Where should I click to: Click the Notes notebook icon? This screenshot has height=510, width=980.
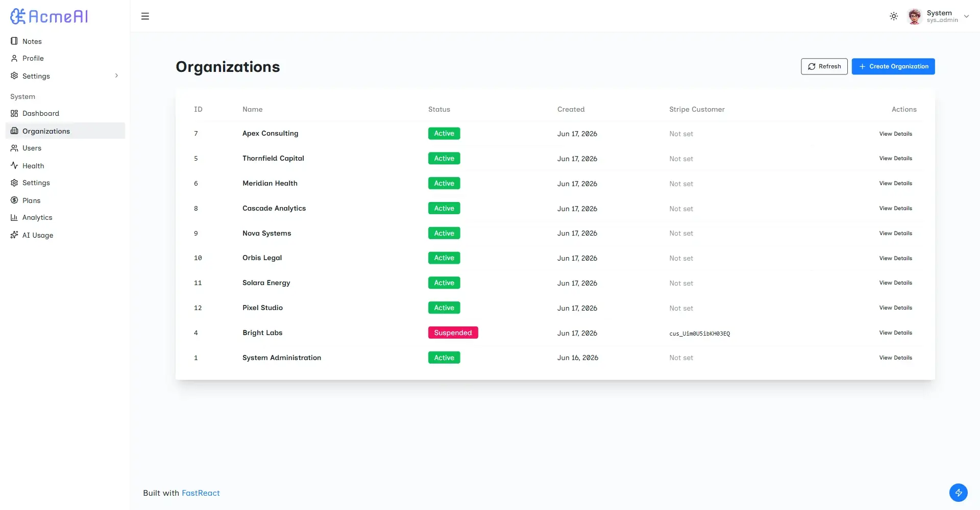(14, 41)
